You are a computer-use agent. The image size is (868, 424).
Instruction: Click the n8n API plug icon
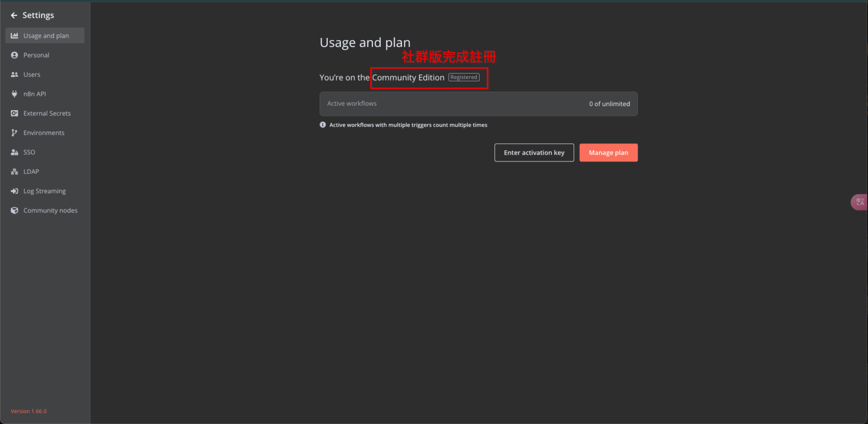tap(15, 94)
